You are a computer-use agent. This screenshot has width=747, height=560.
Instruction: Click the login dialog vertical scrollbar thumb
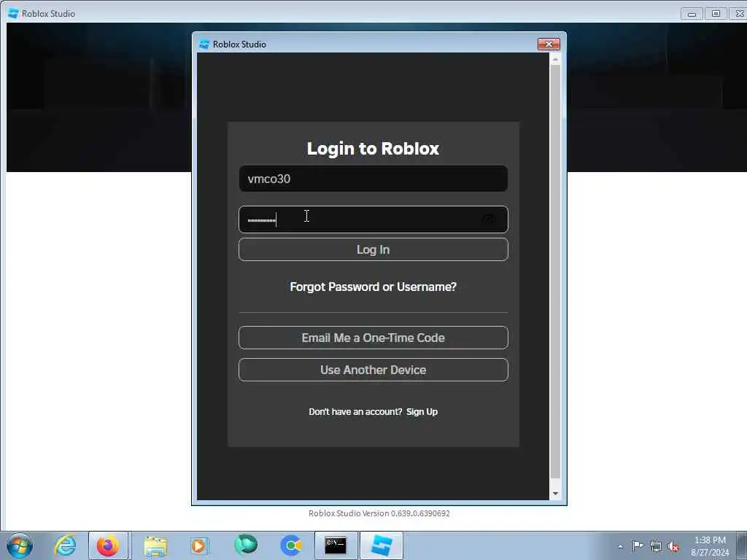(555, 271)
